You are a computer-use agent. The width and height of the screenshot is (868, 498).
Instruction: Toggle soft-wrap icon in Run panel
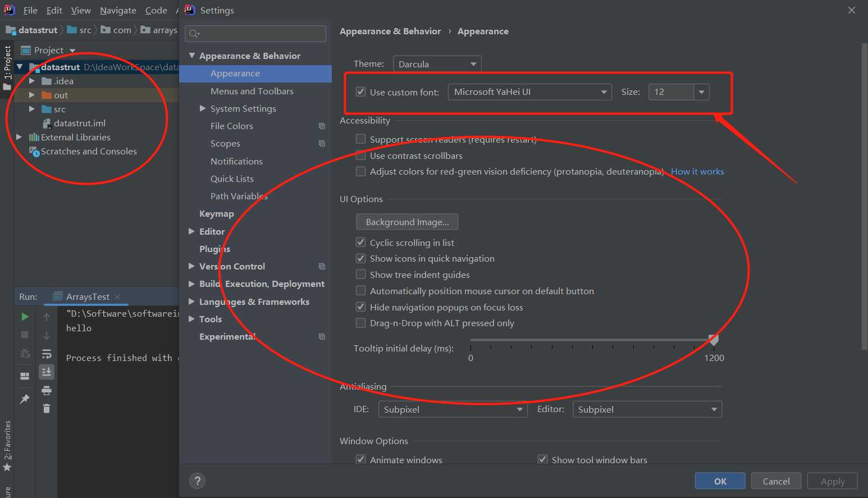pos(47,354)
